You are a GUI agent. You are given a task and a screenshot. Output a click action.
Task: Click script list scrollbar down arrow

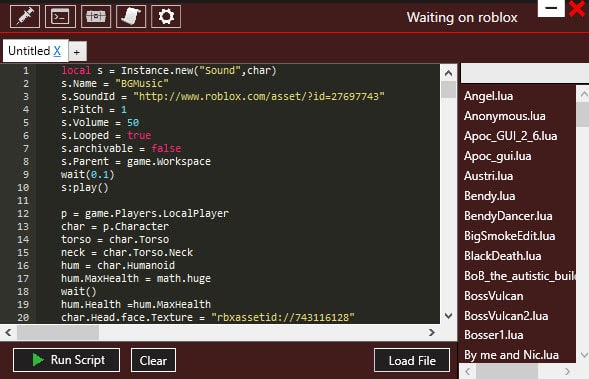click(x=584, y=355)
